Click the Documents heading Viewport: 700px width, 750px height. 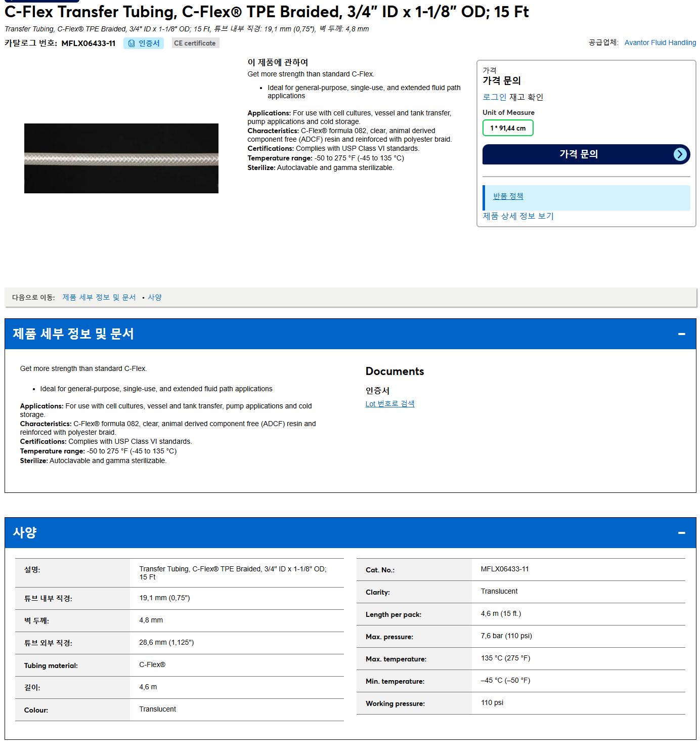tap(395, 371)
